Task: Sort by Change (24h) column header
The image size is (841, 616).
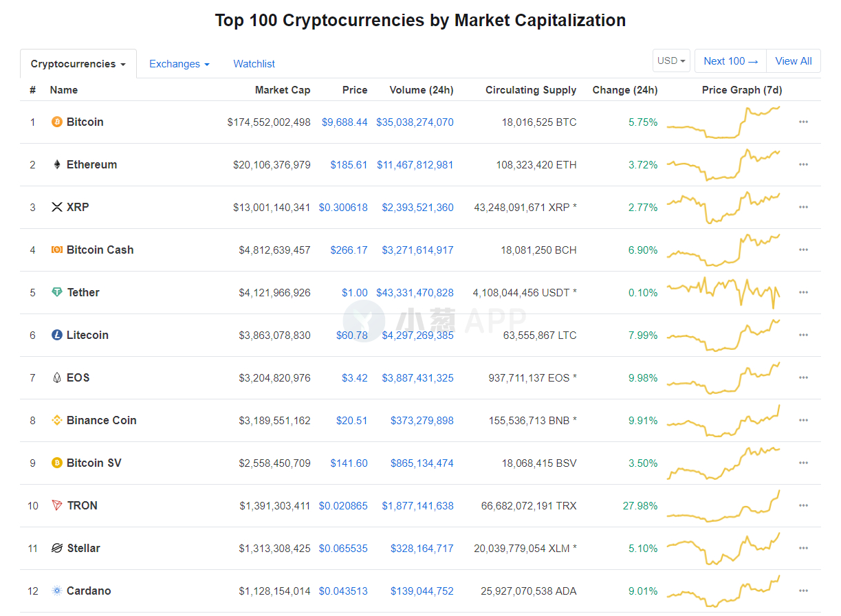Action: tap(625, 90)
